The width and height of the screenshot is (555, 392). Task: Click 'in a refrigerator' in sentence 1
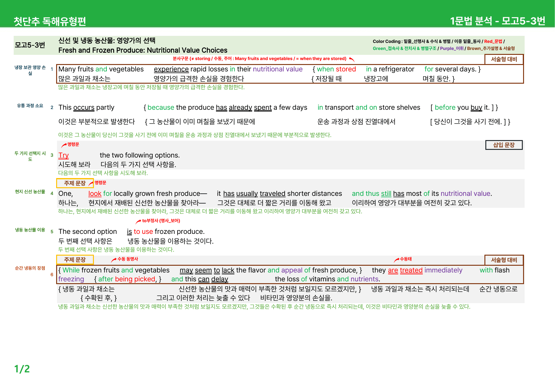[x=390, y=69]
